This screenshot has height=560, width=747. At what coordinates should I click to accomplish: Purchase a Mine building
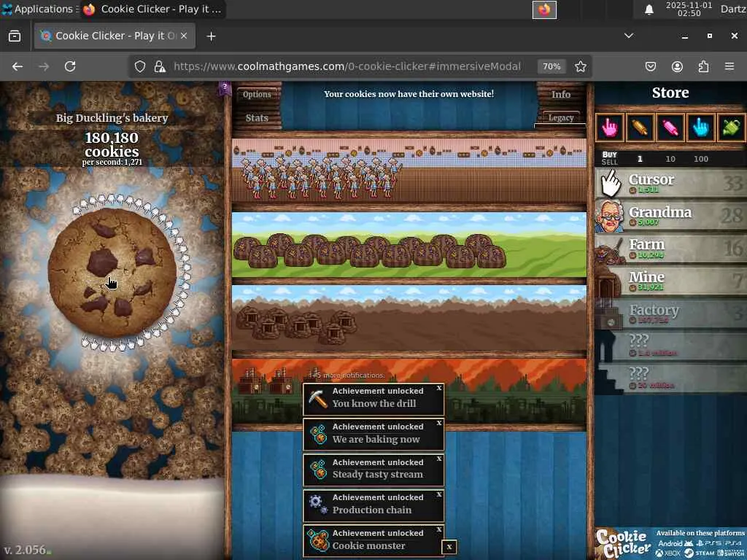point(671,281)
